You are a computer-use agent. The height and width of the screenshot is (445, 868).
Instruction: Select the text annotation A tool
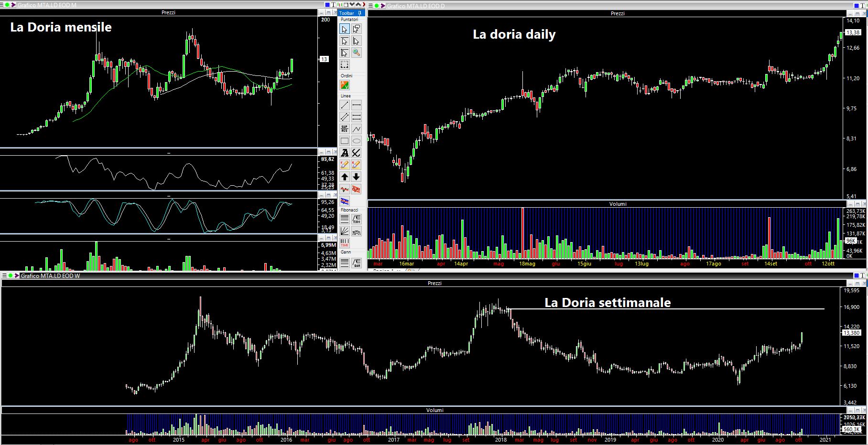[x=345, y=153]
